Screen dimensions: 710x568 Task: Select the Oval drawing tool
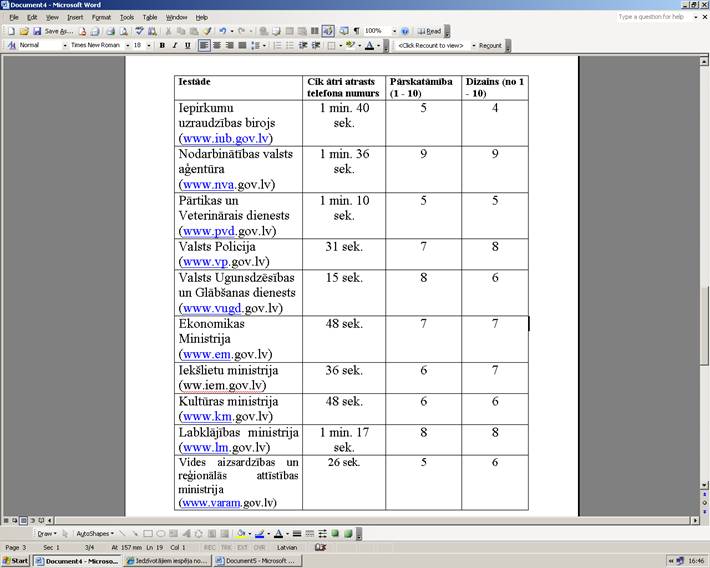coord(162,533)
